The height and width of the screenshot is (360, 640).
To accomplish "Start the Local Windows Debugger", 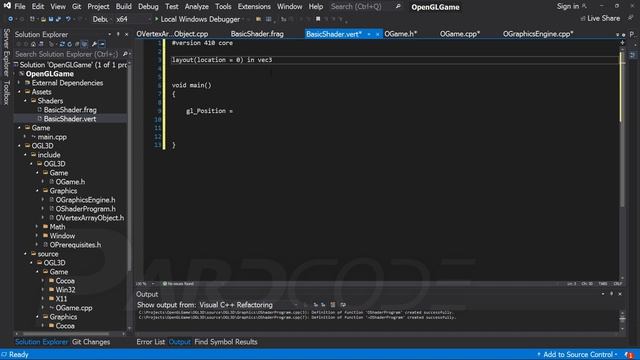I will pos(197,19).
